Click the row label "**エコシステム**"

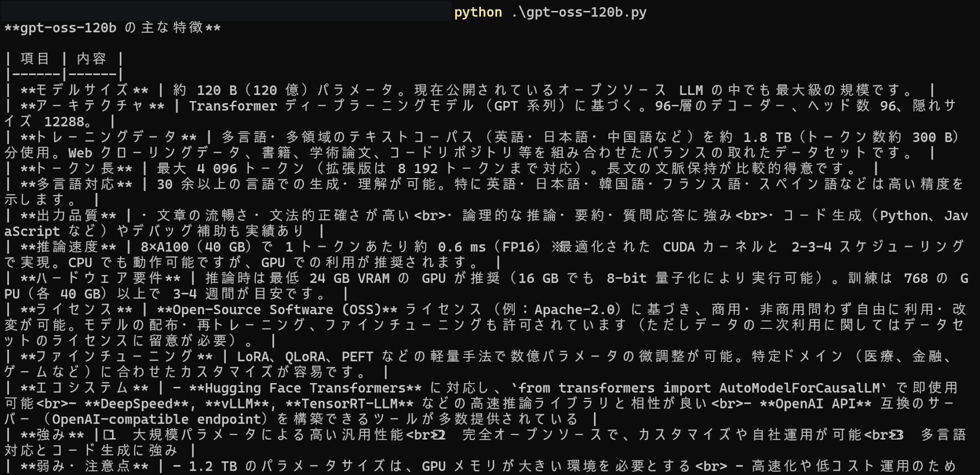coord(84,388)
